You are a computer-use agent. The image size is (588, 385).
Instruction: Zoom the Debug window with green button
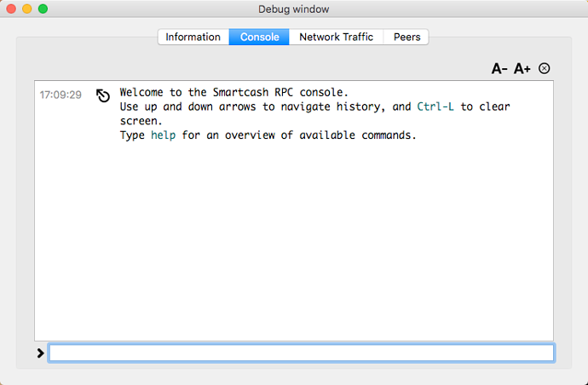click(x=43, y=9)
